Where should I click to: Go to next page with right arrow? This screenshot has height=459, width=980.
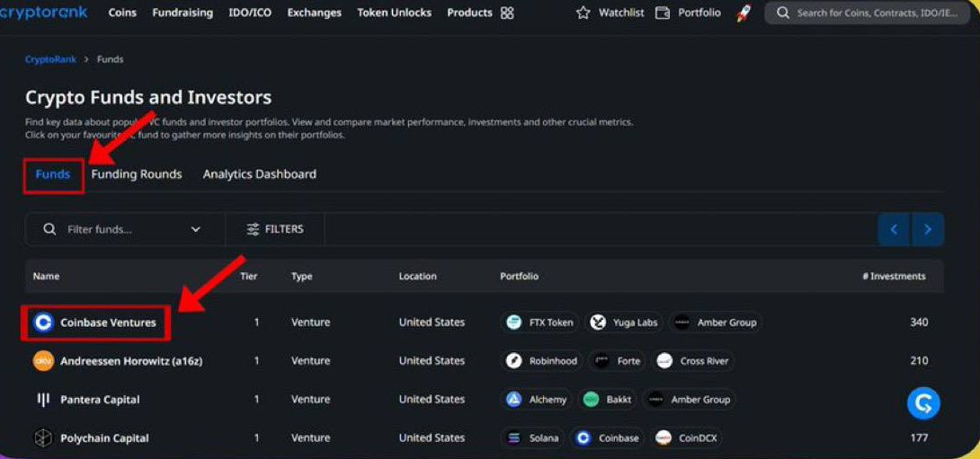[x=928, y=229]
